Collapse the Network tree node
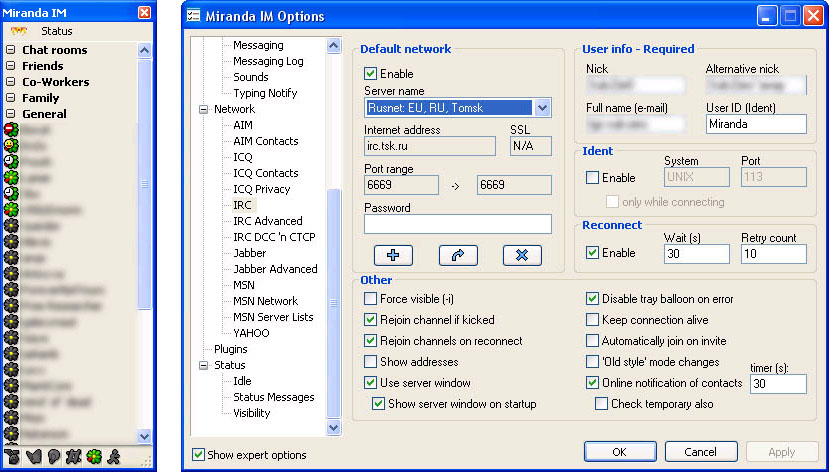The height and width of the screenshot is (472, 829). coord(204,109)
